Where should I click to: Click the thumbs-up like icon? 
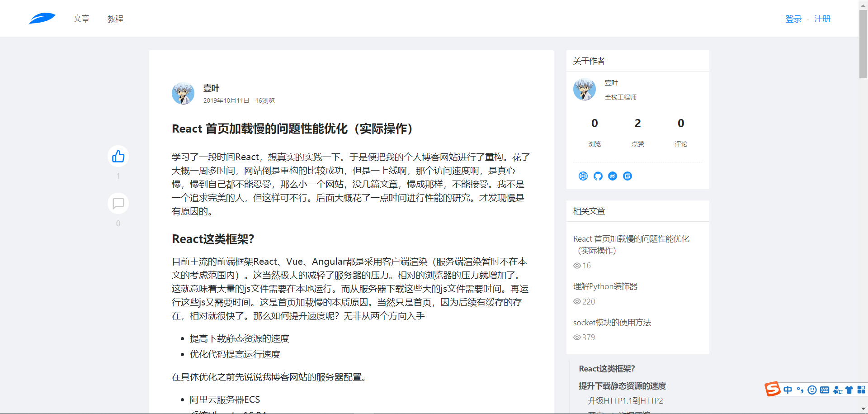click(x=118, y=157)
